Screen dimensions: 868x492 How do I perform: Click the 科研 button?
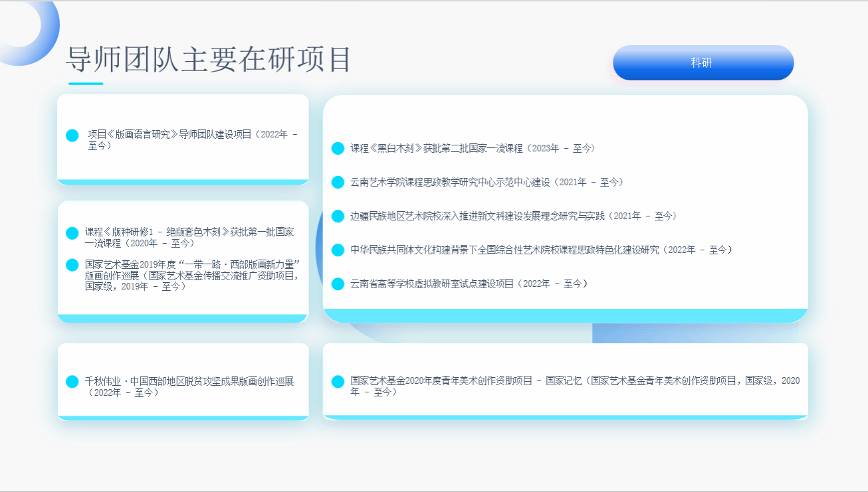(x=703, y=63)
